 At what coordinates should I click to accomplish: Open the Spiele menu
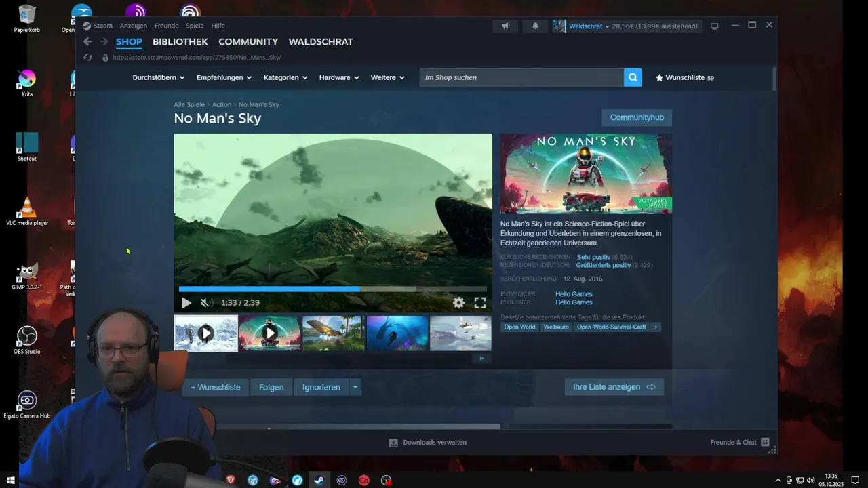(x=195, y=26)
